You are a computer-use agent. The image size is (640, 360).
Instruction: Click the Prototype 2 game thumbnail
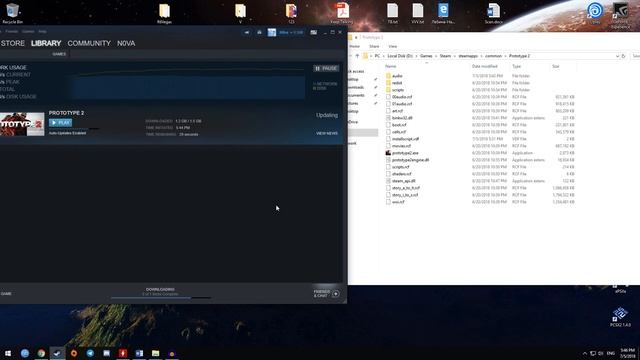[x=22, y=124]
